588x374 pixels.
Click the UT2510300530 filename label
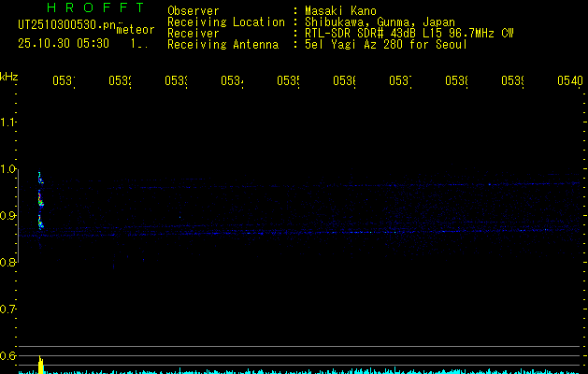[64, 26]
